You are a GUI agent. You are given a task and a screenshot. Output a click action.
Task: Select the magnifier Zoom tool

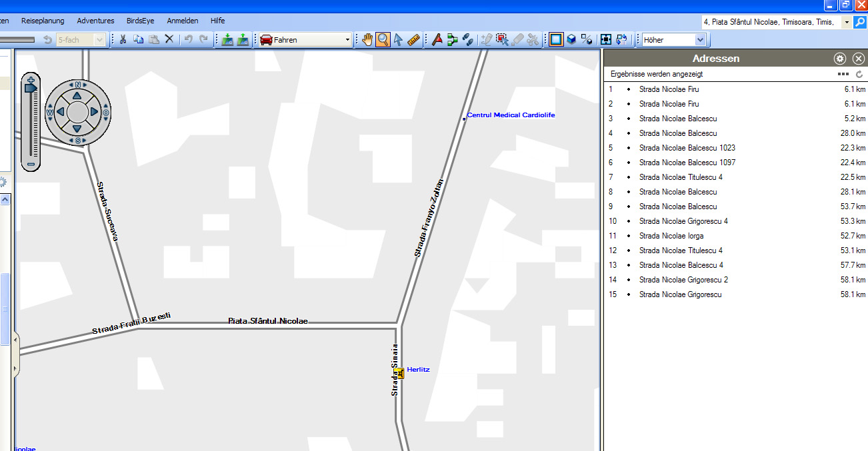tap(383, 40)
